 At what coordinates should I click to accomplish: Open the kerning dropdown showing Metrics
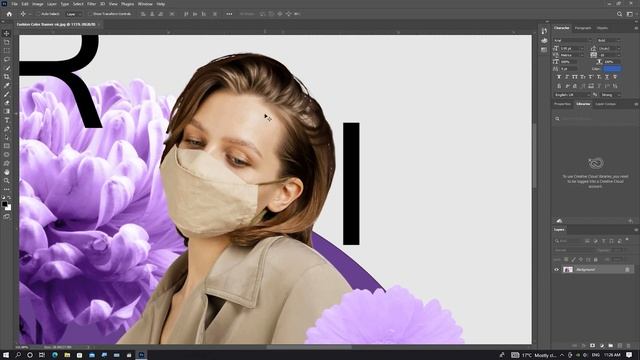[x=573, y=55]
